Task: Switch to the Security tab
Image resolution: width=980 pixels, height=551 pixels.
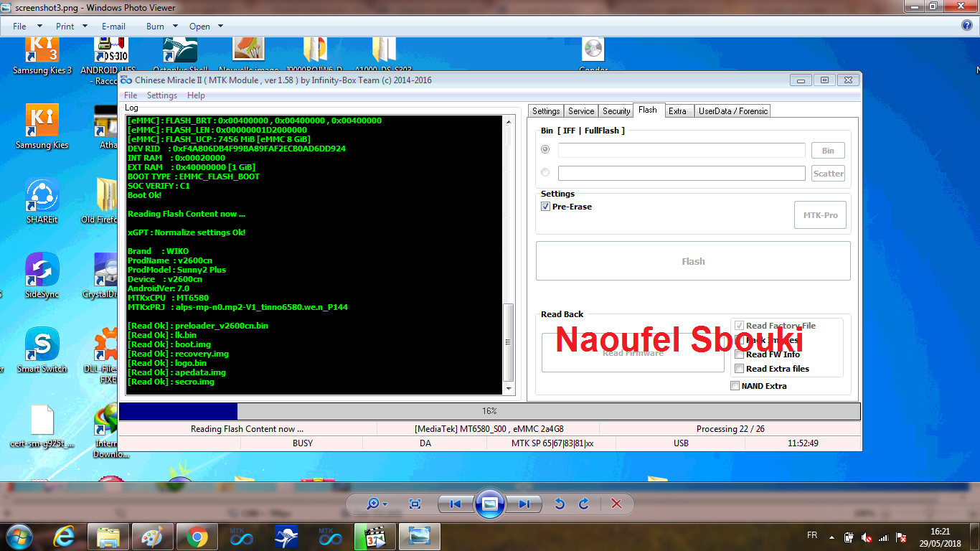Action: (616, 110)
